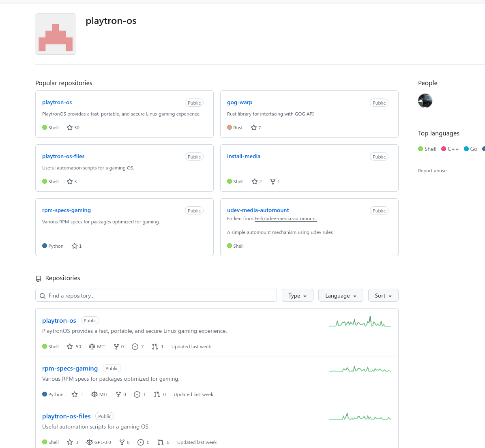Click the star icon with 2 on install-media card
Screen dimensions: 485x448
(x=255, y=182)
